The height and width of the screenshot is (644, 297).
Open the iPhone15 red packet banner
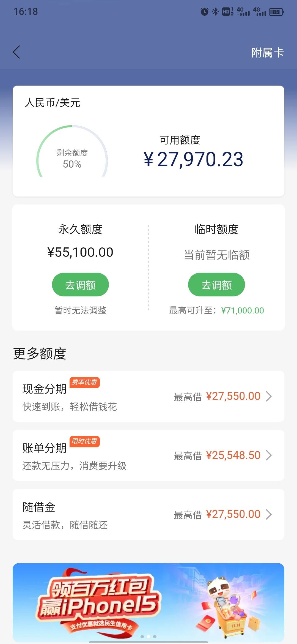148,602
